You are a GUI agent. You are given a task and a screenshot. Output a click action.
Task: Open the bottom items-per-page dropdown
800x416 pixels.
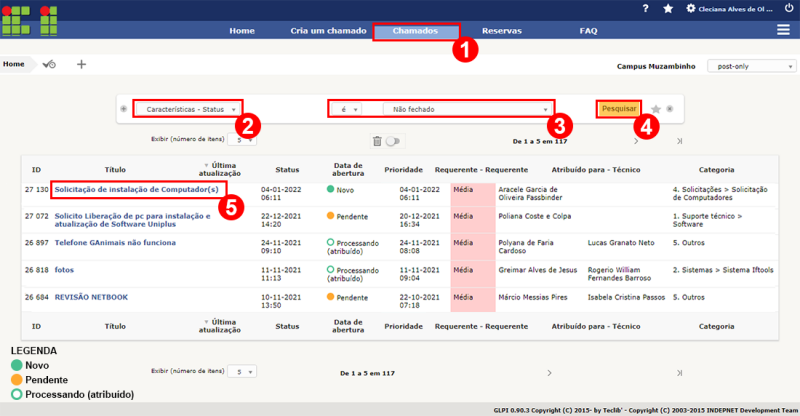(x=242, y=372)
